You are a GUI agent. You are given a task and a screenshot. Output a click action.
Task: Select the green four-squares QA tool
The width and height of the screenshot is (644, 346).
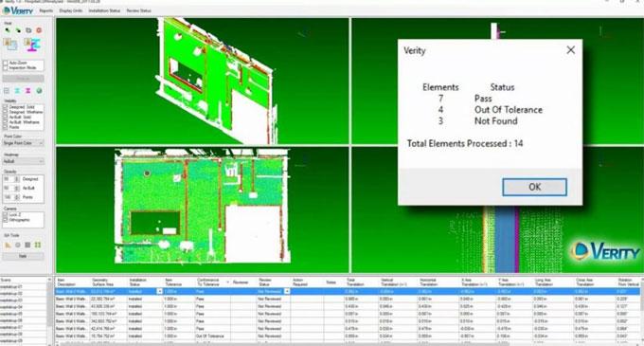tap(38, 245)
